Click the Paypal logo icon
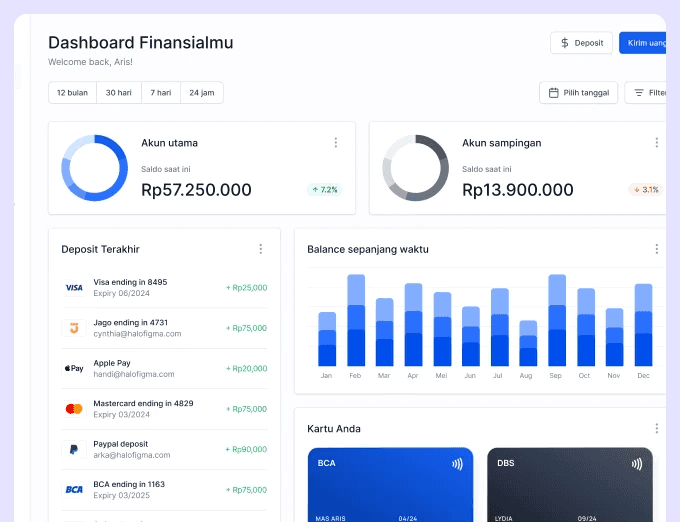The width and height of the screenshot is (680, 522). pyautogui.click(x=74, y=450)
